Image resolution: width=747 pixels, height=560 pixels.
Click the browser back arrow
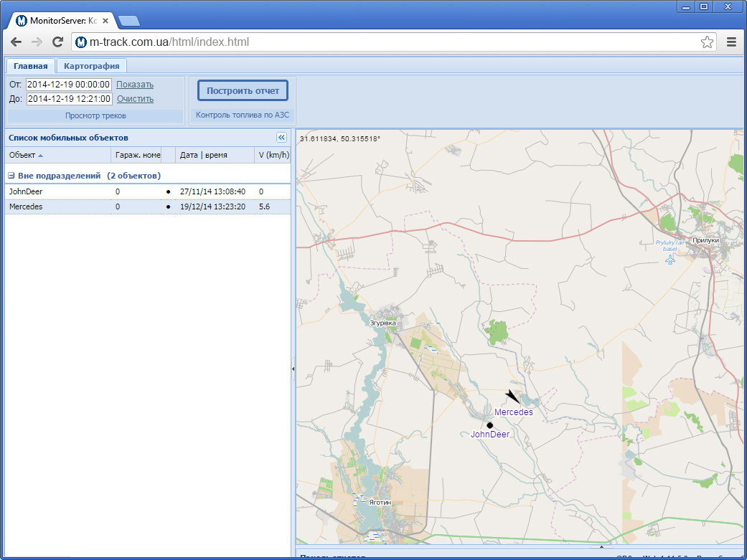(16, 42)
